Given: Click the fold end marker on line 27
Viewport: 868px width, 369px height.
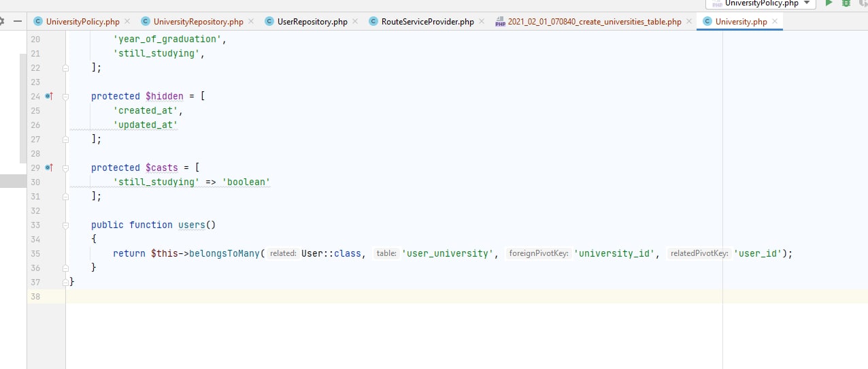Looking at the screenshot, I should 66,140.
